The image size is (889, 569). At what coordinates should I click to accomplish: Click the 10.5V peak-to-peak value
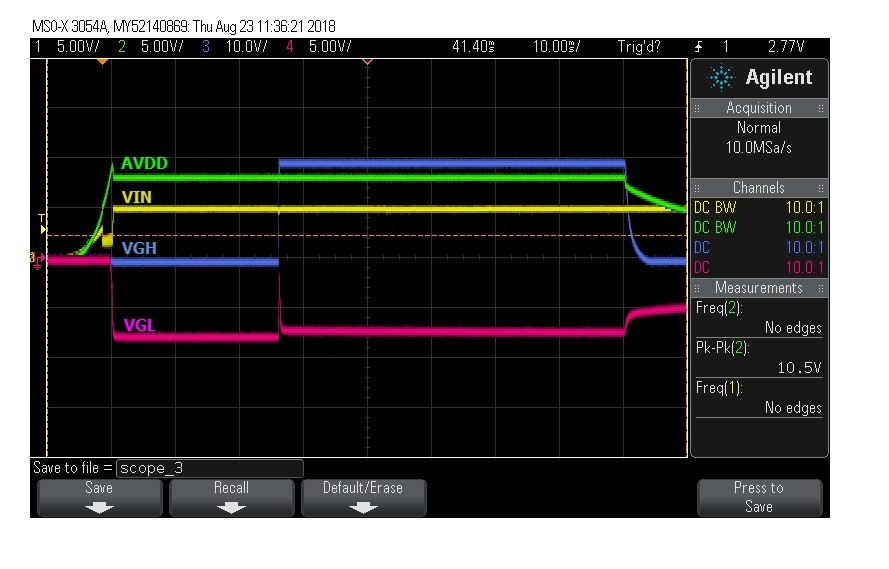tap(799, 368)
